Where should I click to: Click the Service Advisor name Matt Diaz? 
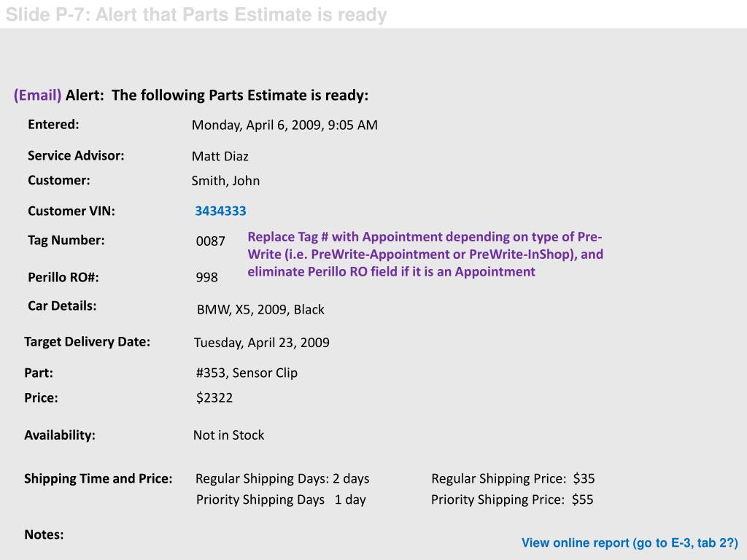(220, 156)
